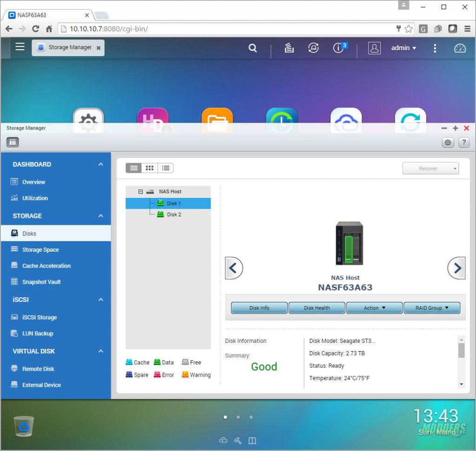Open the QTS main menu hamburger icon
The height and width of the screenshot is (451, 476).
[20, 46]
